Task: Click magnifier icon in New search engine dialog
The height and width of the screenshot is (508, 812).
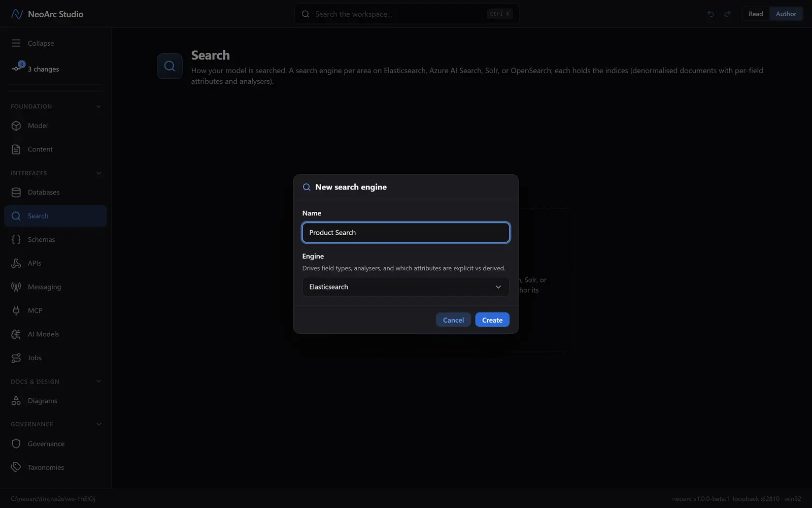Action: click(x=307, y=187)
